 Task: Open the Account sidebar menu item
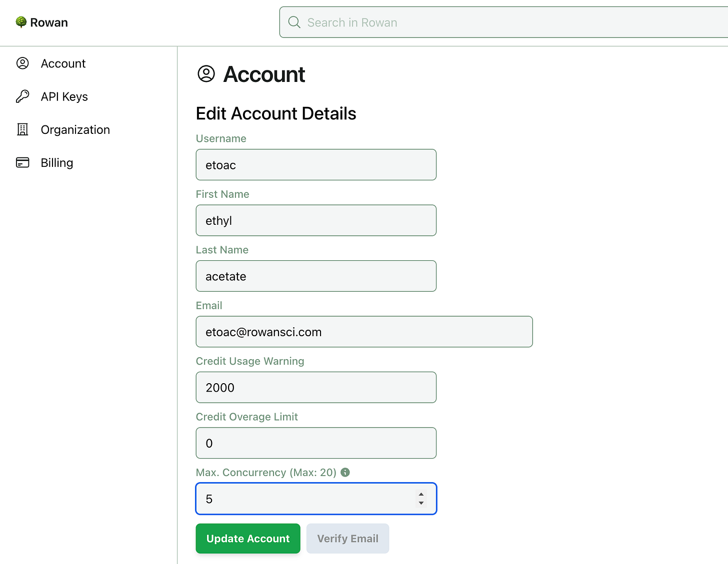point(63,63)
